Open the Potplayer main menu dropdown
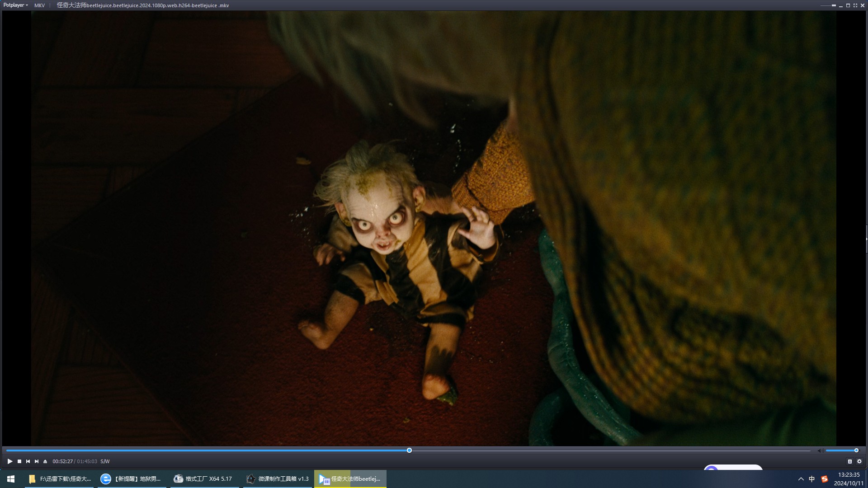The image size is (868, 488). (x=16, y=5)
